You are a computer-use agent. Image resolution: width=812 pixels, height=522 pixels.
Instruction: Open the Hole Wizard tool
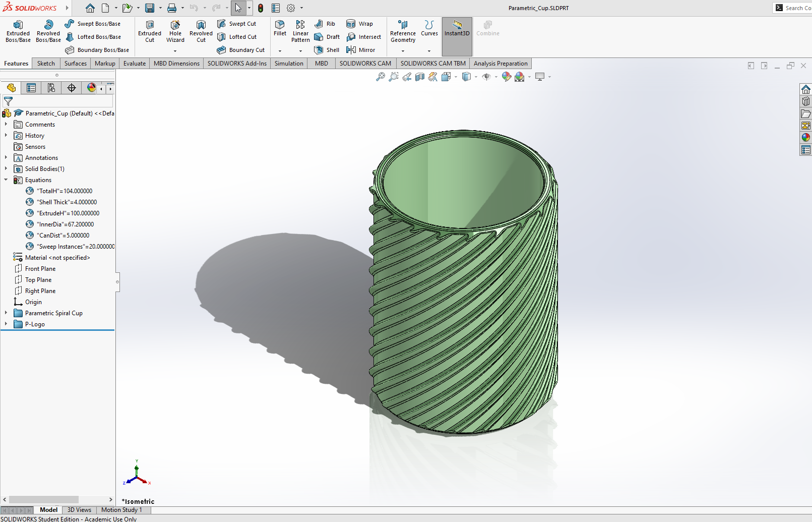175,31
